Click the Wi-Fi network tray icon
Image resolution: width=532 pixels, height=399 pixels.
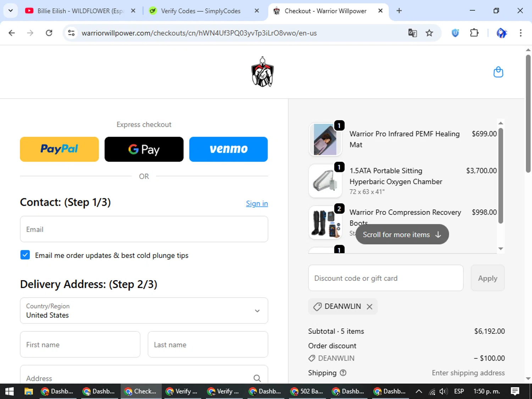(x=432, y=391)
